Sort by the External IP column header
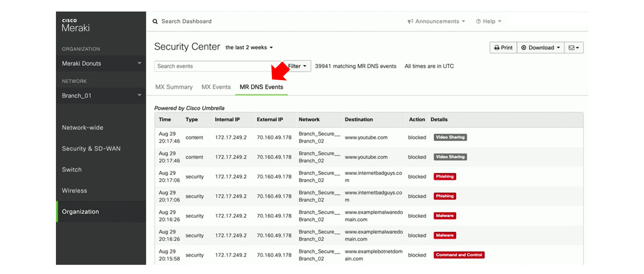This screenshot has height=274, width=644. 270,120
